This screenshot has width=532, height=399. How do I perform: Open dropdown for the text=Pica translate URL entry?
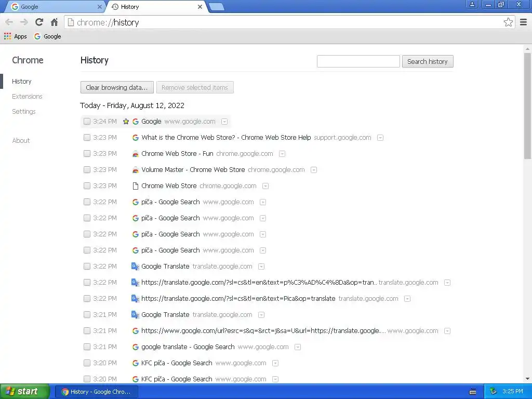(x=407, y=299)
